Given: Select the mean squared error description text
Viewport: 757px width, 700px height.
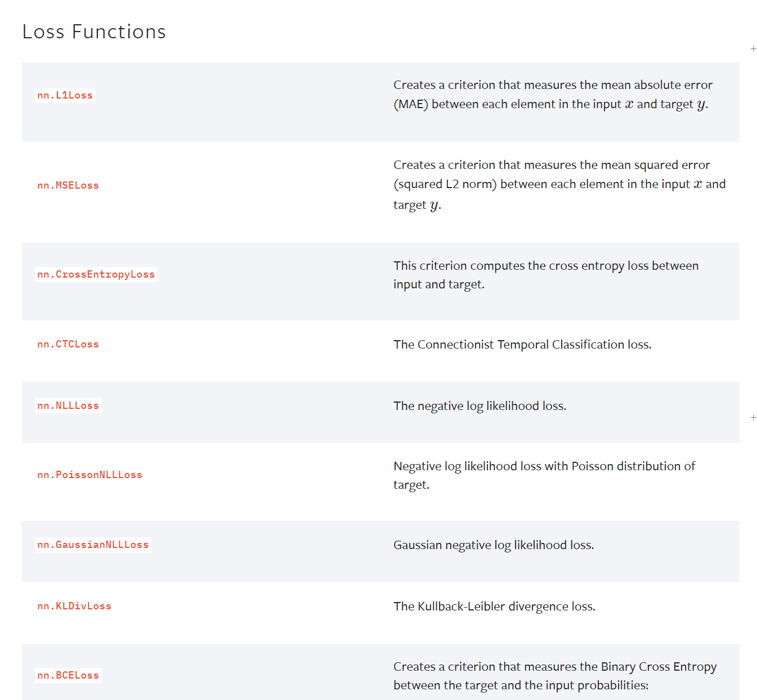Looking at the screenshot, I should 559,185.
